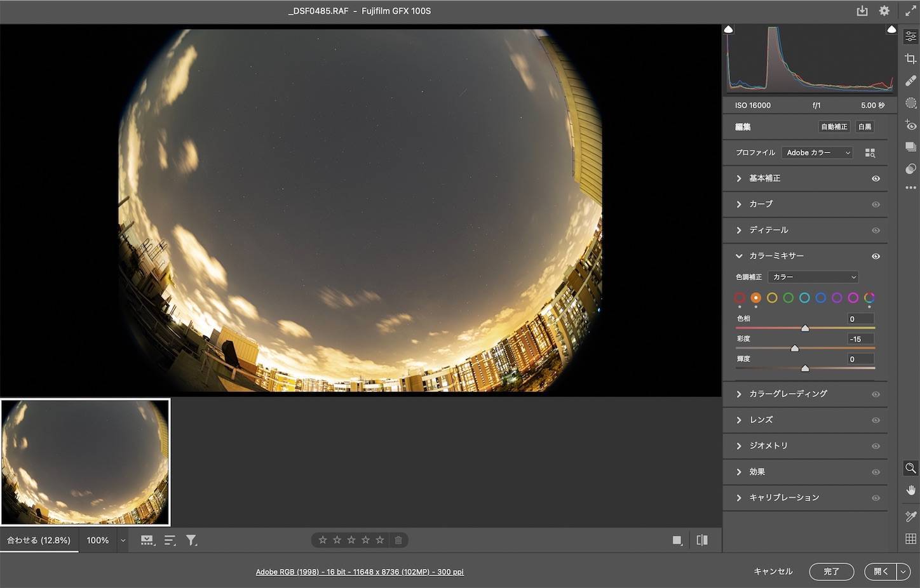920x588 pixels.
Task: Toggle highlight clipping warning on histogram
Action: coord(891,30)
